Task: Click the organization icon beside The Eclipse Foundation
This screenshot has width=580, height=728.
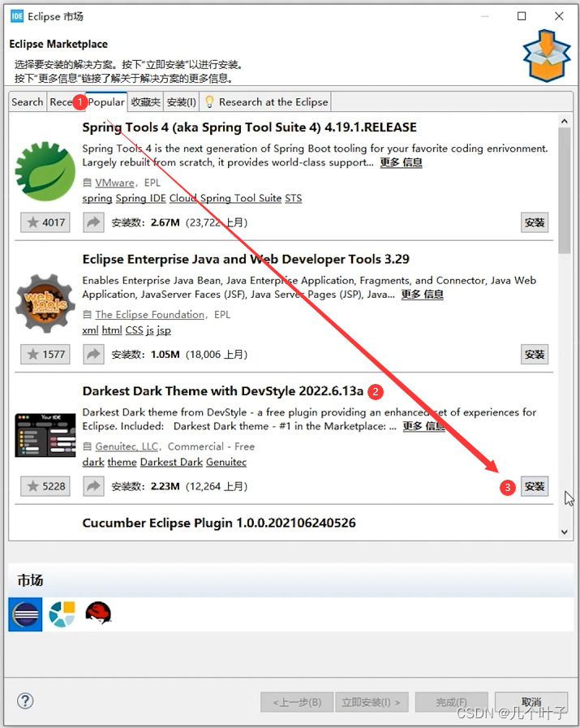Action: tap(87, 314)
